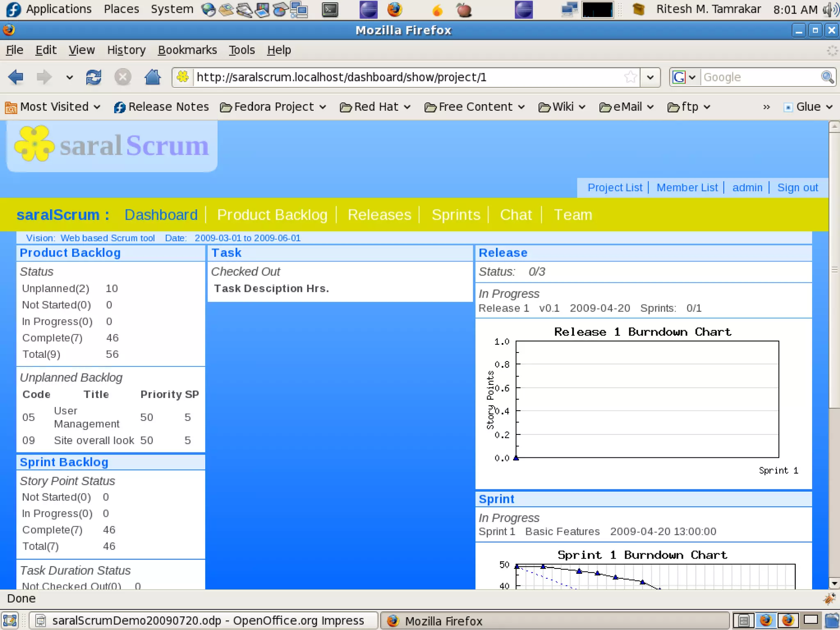
Task: Open the Product Backlog tab
Action: click(x=272, y=215)
